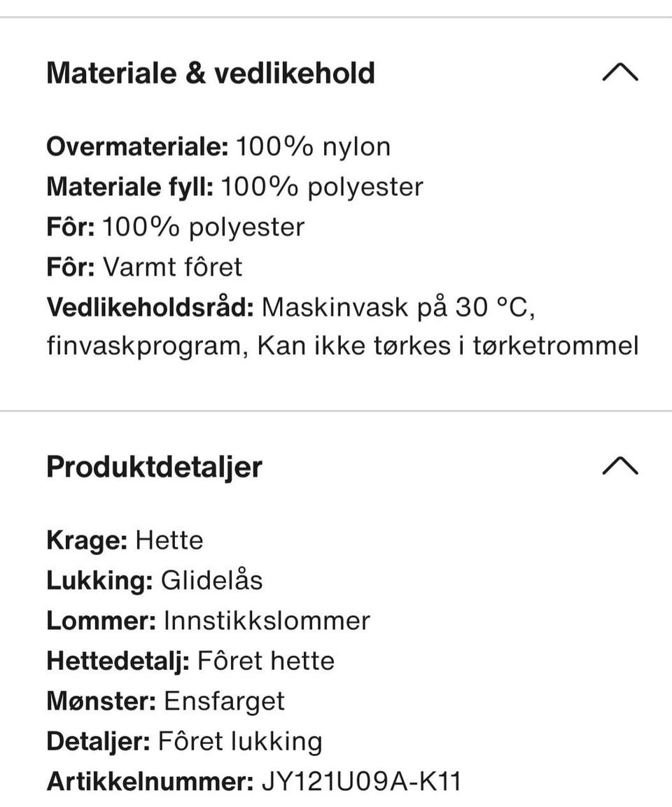Select the Lukking Glidelås detail
The image size is (672, 807).
(x=155, y=581)
